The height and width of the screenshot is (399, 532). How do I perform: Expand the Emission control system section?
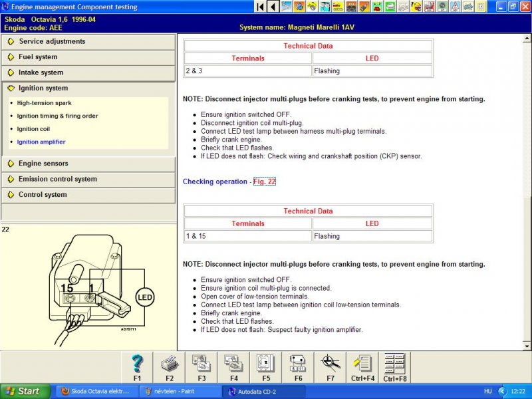88,179
